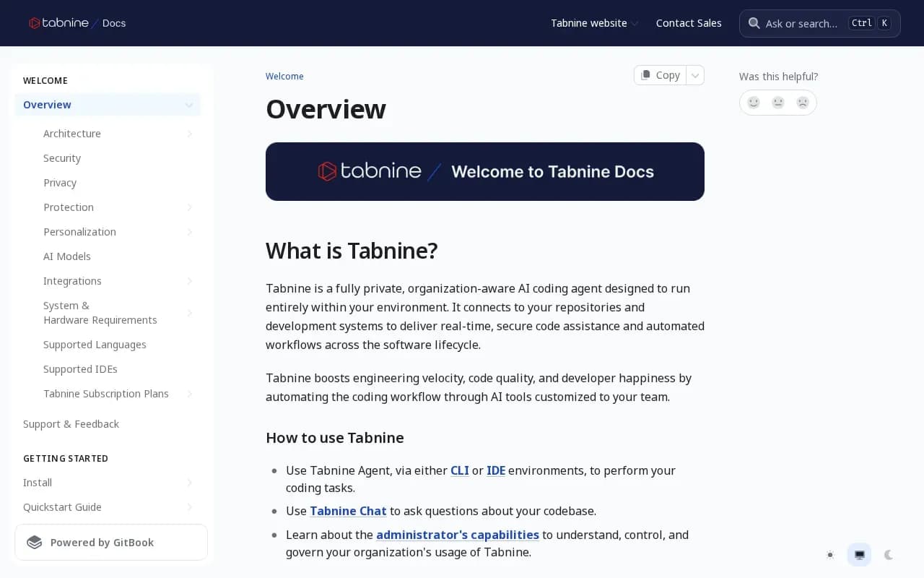Open Supported IDEs page

click(x=80, y=369)
